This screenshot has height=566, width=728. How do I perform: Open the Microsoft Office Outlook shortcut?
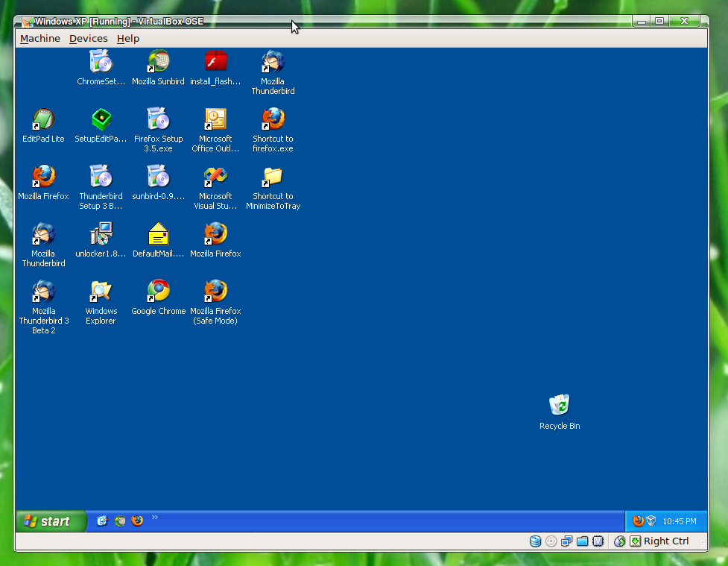(215, 119)
